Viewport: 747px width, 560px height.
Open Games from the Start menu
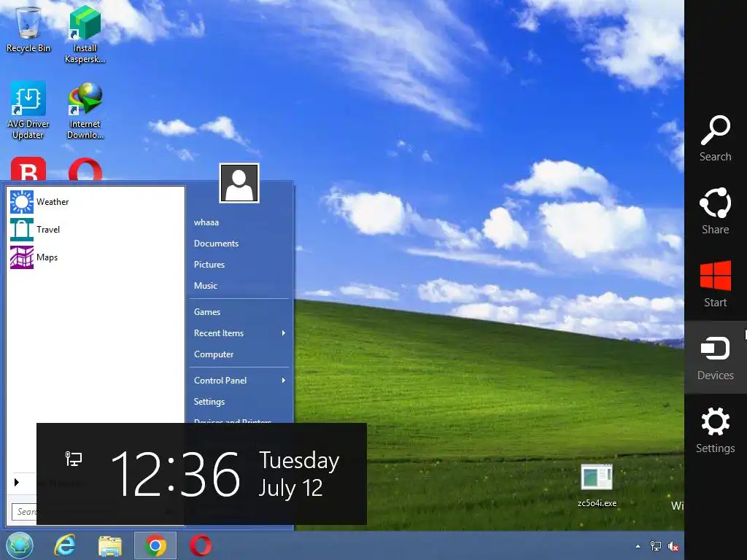[206, 312]
